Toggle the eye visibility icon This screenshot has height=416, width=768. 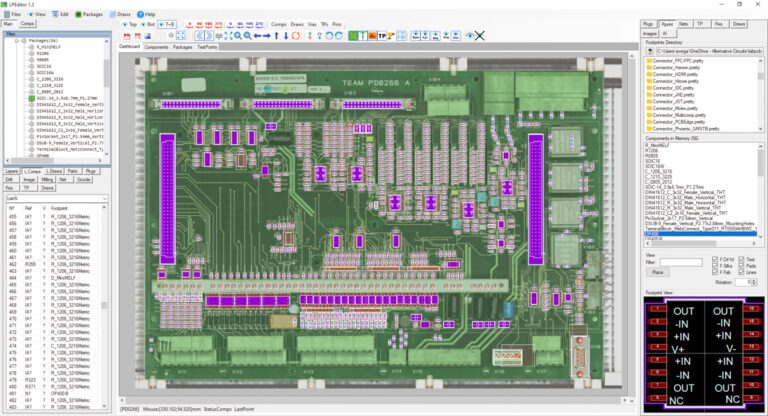coord(469,36)
